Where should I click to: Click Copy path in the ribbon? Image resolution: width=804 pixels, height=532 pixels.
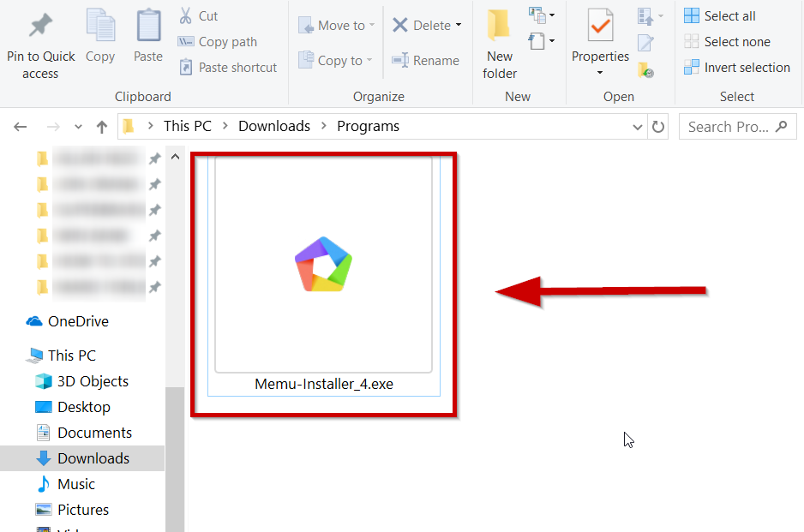coord(218,41)
